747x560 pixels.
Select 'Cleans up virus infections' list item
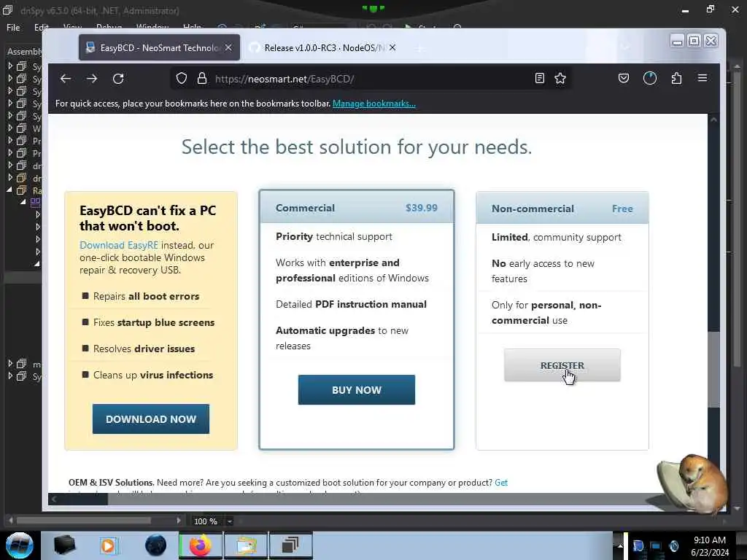pyautogui.click(x=153, y=375)
